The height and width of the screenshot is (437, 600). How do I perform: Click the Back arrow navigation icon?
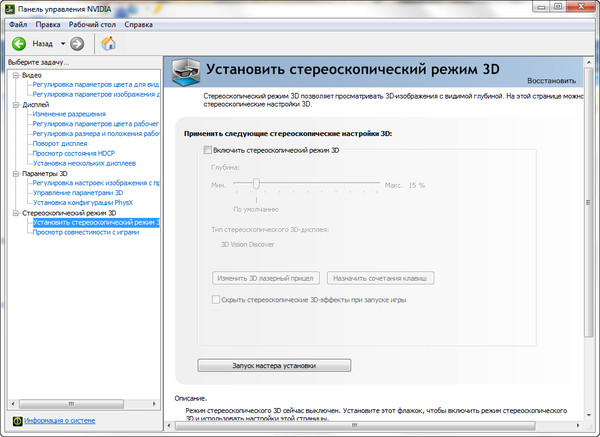(x=18, y=44)
